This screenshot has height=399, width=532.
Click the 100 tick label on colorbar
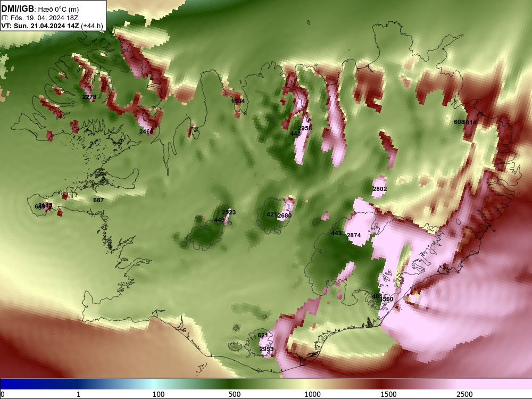pyautogui.click(x=159, y=394)
